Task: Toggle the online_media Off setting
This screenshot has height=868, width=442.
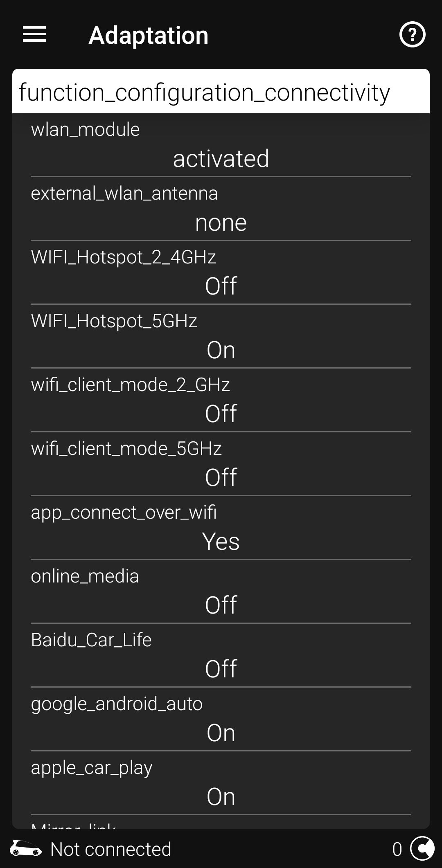Action: point(221,605)
